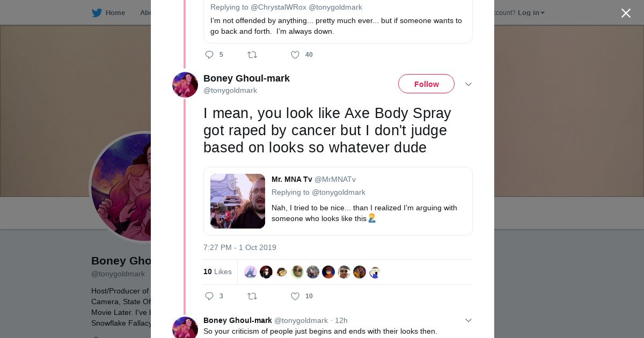This screenshot has width=644, height=338.
Task: Go to Home in the top navigation
Action: [x=115, y=13]
